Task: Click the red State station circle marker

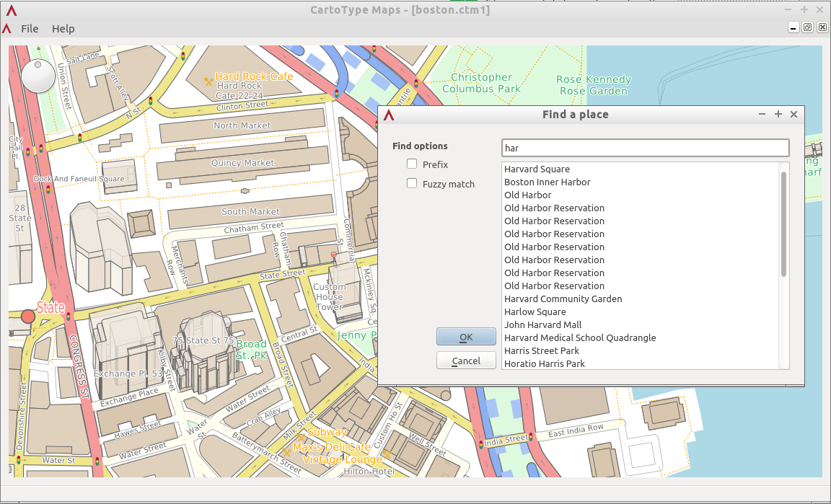Action: (28, 315)
